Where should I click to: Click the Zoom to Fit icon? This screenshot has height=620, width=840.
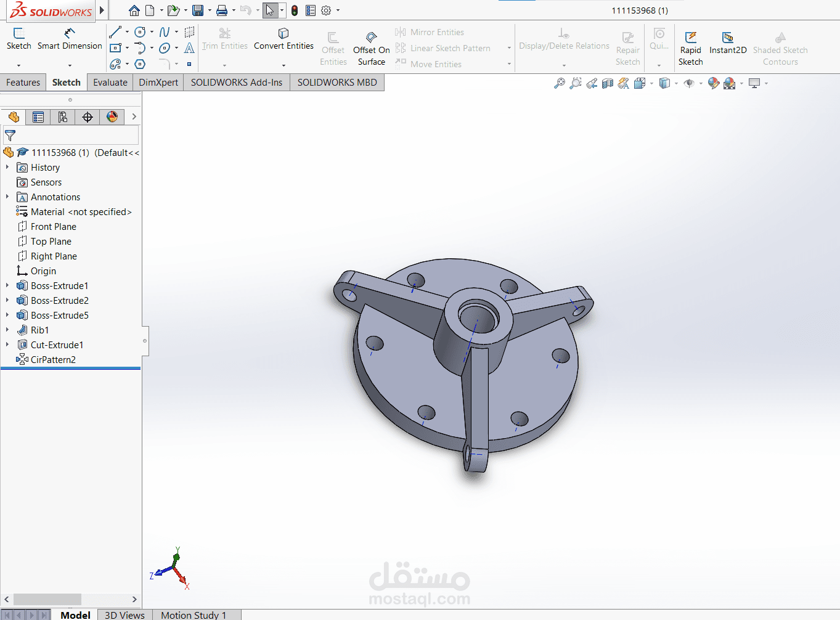[558, 83]
